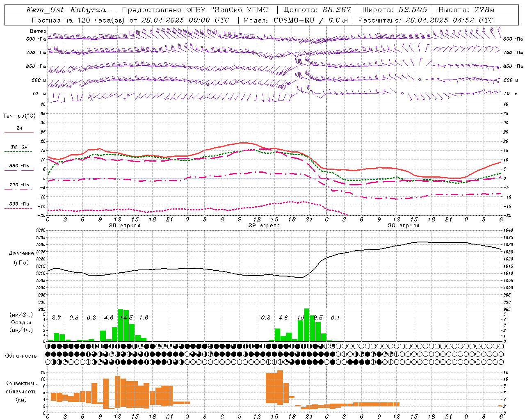Image resolution: width=525 pixels, height=420 pixels.
Task: Click the 14.5 precipitation total
Action: [x=126, y=317]
